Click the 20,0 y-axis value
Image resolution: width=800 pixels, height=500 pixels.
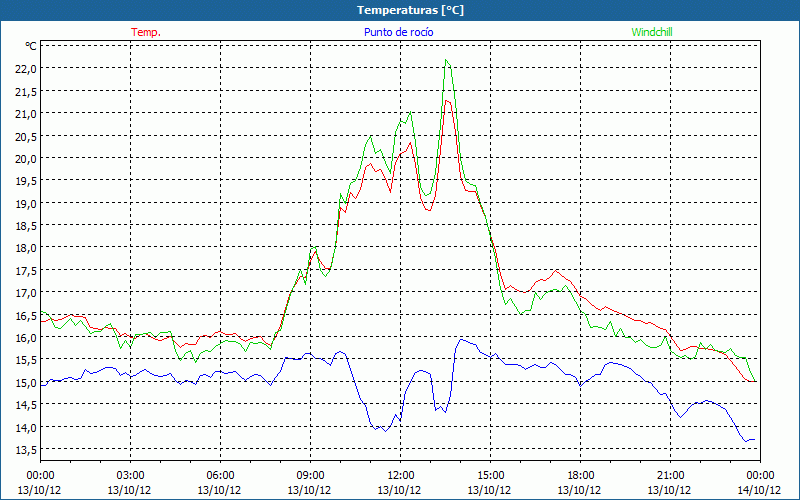pyautogui.click(x=26, y=159)
